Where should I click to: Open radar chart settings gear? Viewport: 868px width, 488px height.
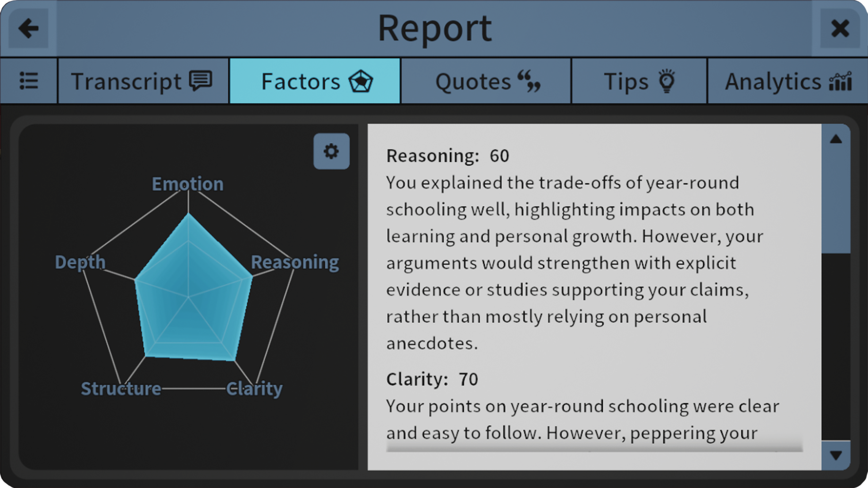[331, 151]
